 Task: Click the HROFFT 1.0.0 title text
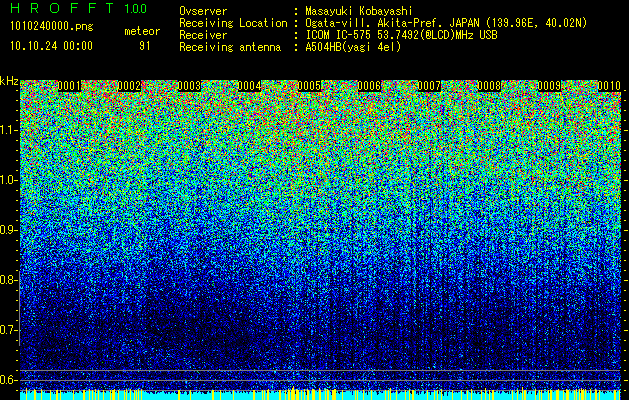tap(78, 8)
